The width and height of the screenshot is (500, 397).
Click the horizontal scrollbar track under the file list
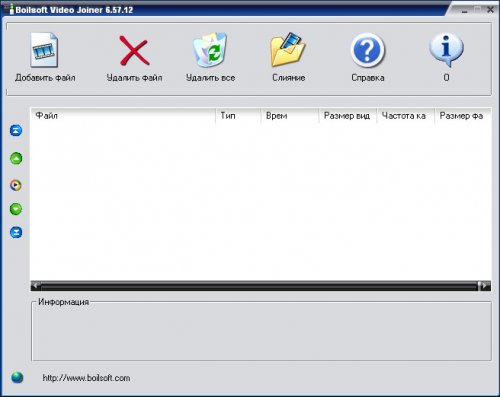click(259, 286)
